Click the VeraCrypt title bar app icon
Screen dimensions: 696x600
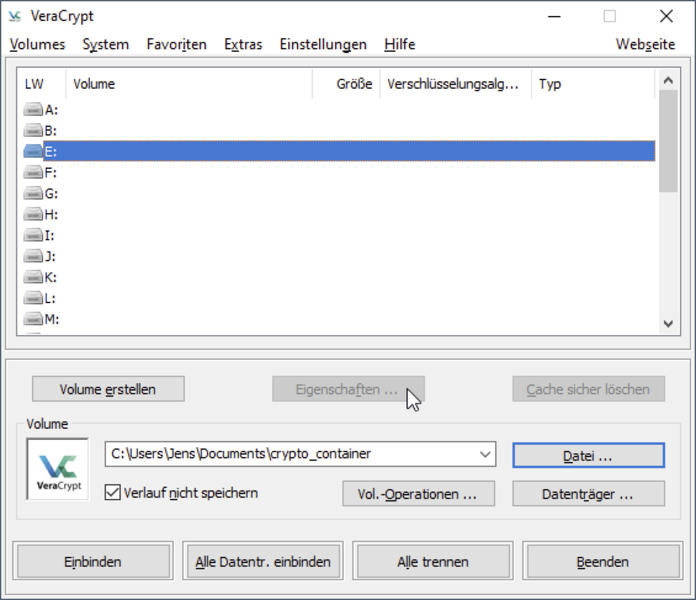pyautogui.click(x=16, y=17)
